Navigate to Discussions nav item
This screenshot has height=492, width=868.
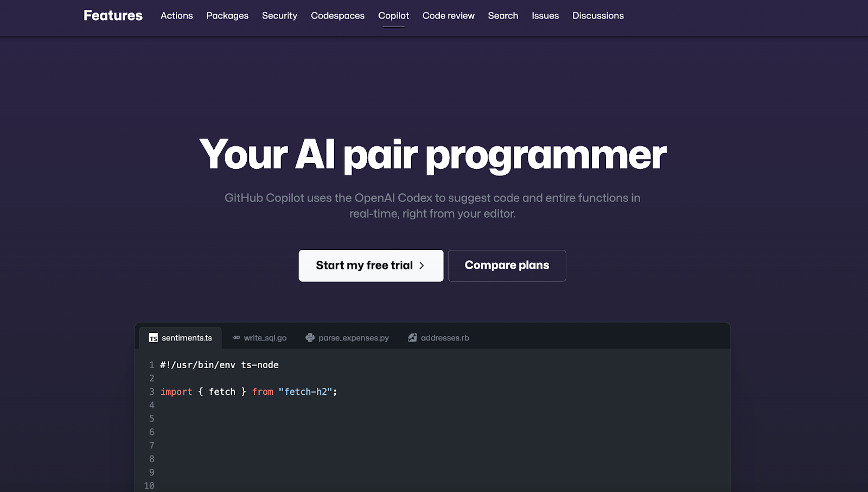click(598, 16)
